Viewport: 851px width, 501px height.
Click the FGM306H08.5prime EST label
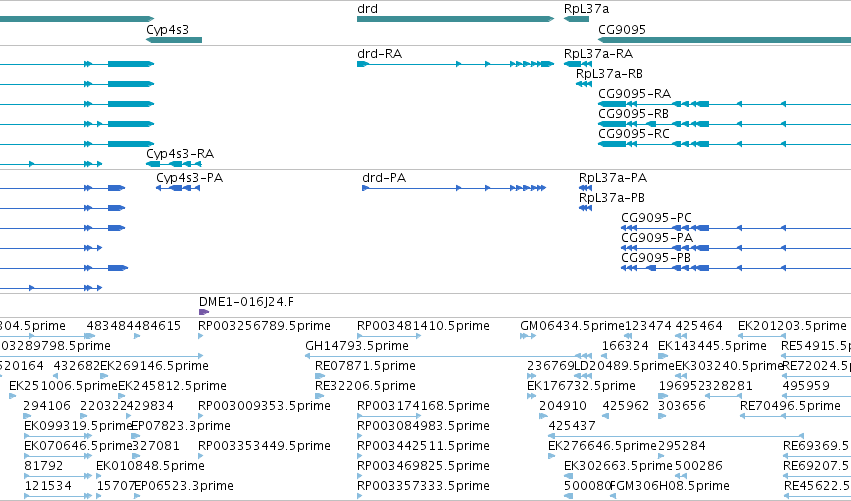click(x=670, y=487)
